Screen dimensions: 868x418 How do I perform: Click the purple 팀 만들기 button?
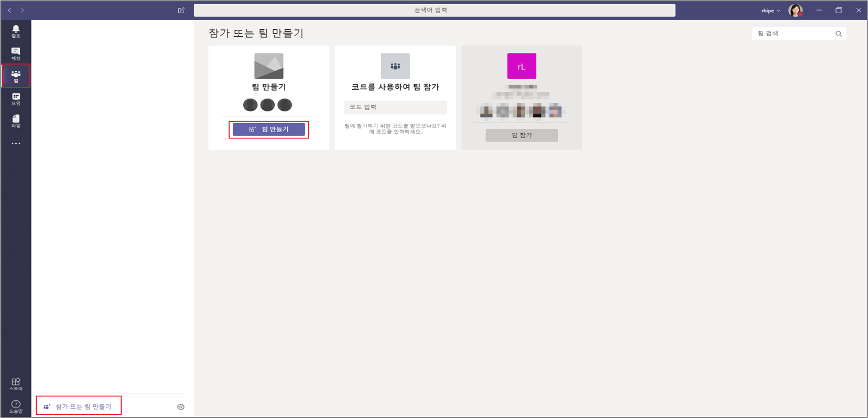[x=269, y=129]
